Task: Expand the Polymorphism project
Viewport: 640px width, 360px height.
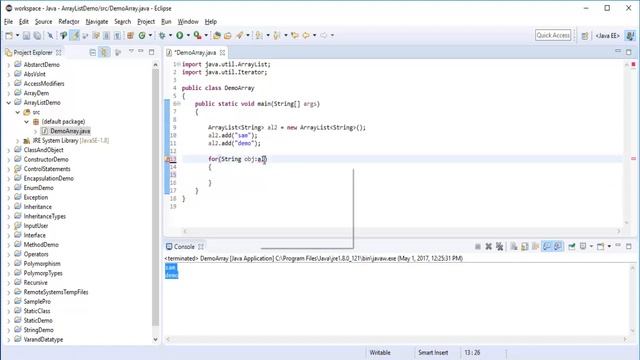Action: click(9, 264)
